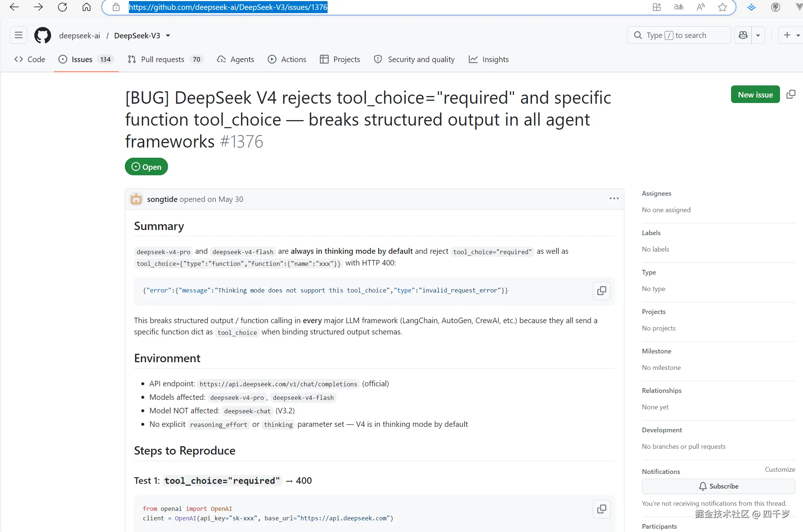Translate this page with the translate icon
Viewport: 803px width, 532px height.
678,7
